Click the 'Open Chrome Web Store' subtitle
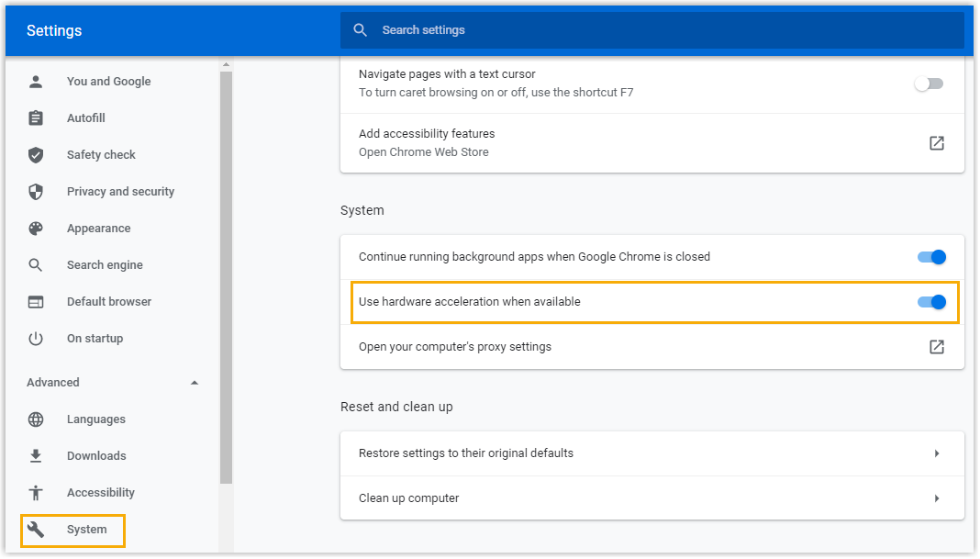Screen dimensions: 980x559 424,152
